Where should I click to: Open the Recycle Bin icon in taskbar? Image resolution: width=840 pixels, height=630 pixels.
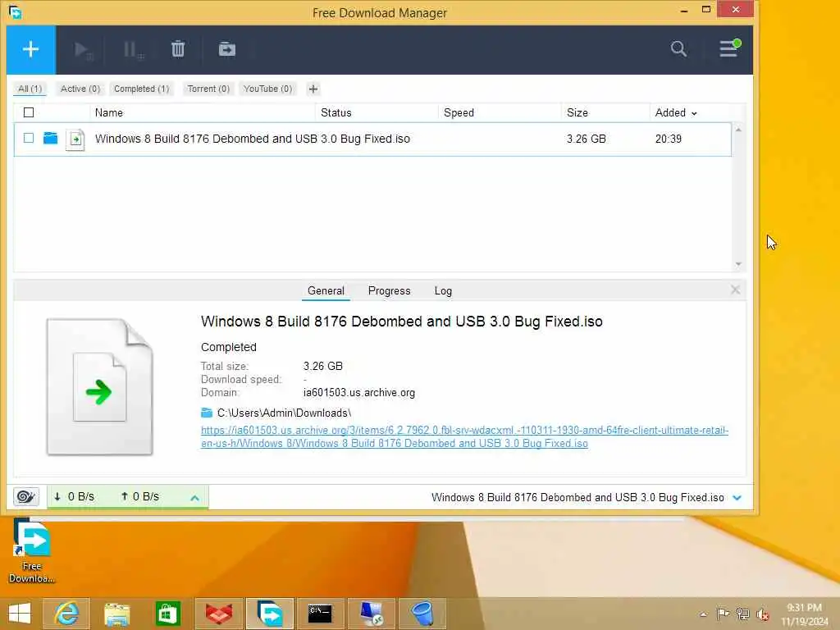(x=422, y=614)
